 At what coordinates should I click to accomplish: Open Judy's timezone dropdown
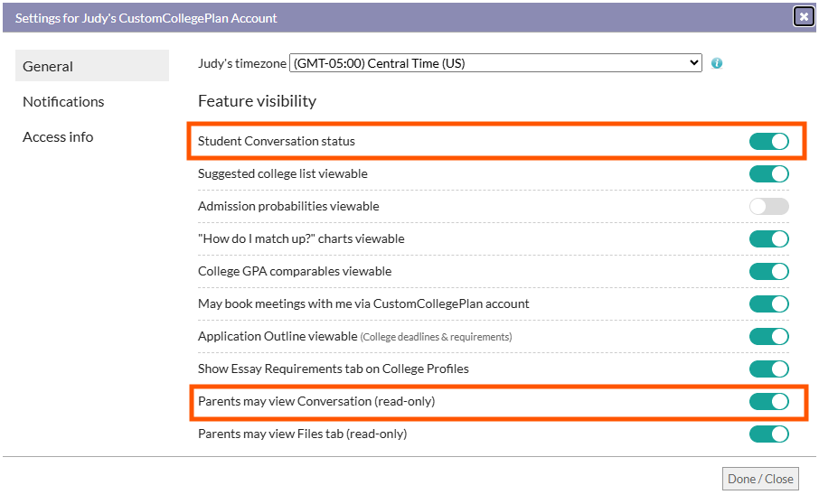click(495, 63)
